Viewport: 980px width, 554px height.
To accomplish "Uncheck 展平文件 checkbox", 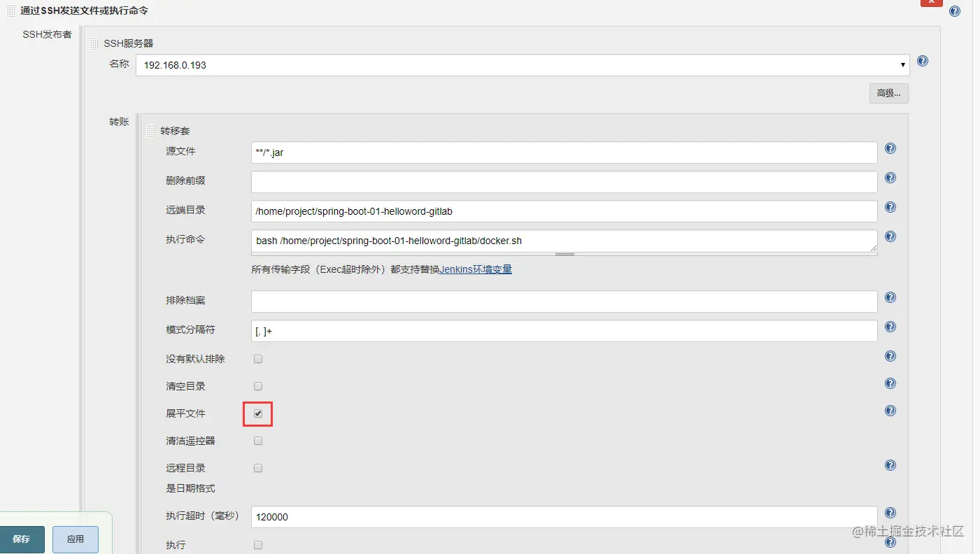I will (x=258, y=413).
